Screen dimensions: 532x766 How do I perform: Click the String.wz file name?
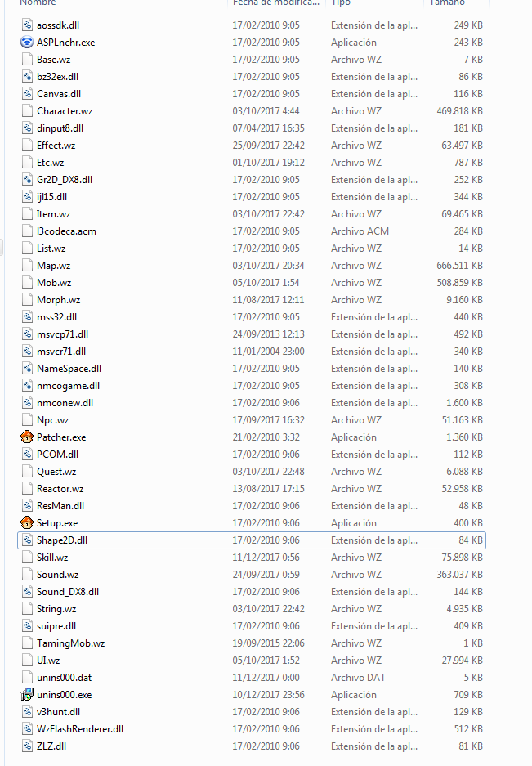point(56,609)
